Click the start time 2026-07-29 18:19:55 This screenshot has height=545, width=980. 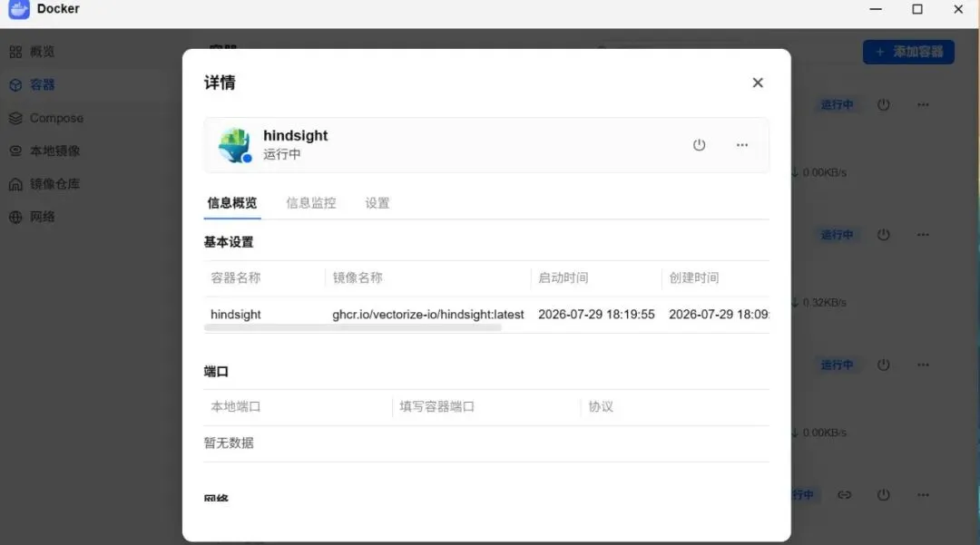(x=596, y=314)
